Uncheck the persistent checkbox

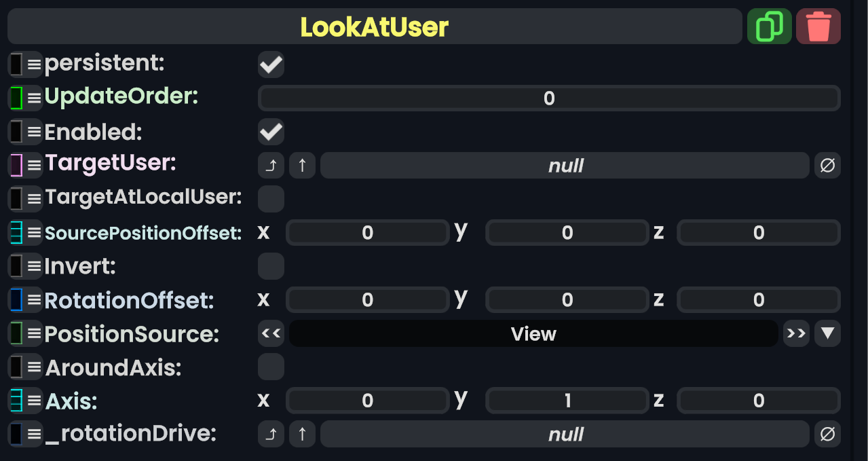pos(271,64)
